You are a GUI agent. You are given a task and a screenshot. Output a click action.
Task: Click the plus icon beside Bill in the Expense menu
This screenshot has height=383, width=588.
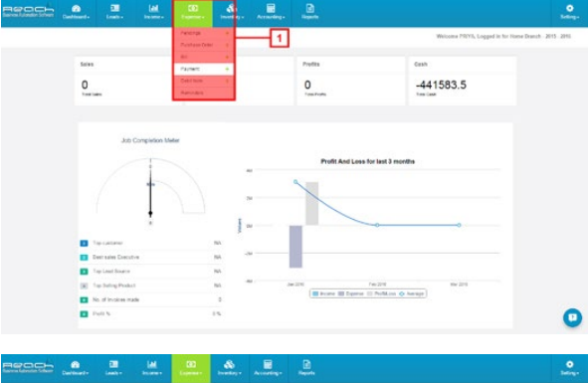227,57
